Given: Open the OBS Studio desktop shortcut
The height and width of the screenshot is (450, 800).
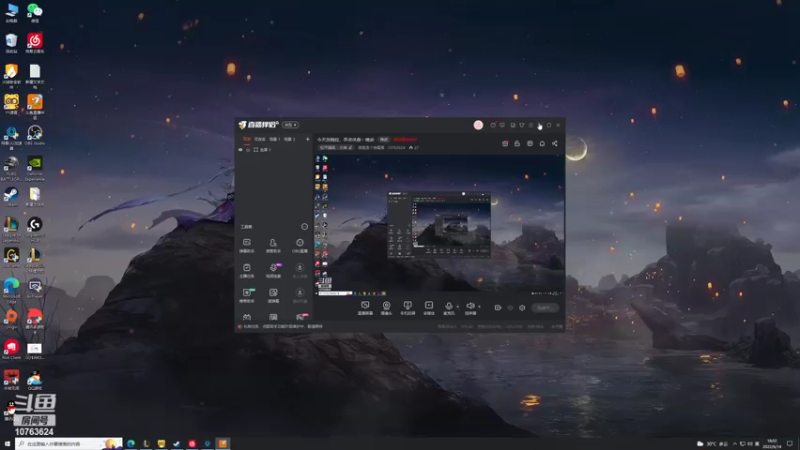Looking at the screenshot, I should point(35,135).
